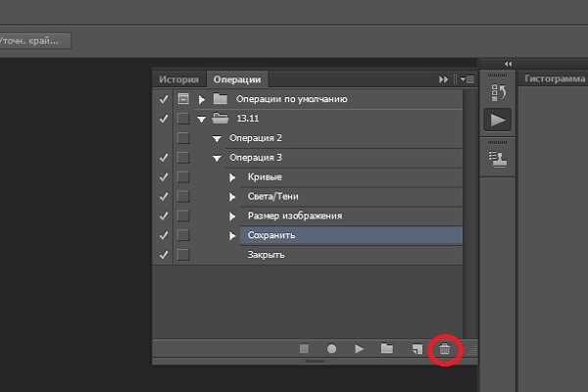
Task: Toggle dialog box for Операция 2
Action: coord(182,138)
